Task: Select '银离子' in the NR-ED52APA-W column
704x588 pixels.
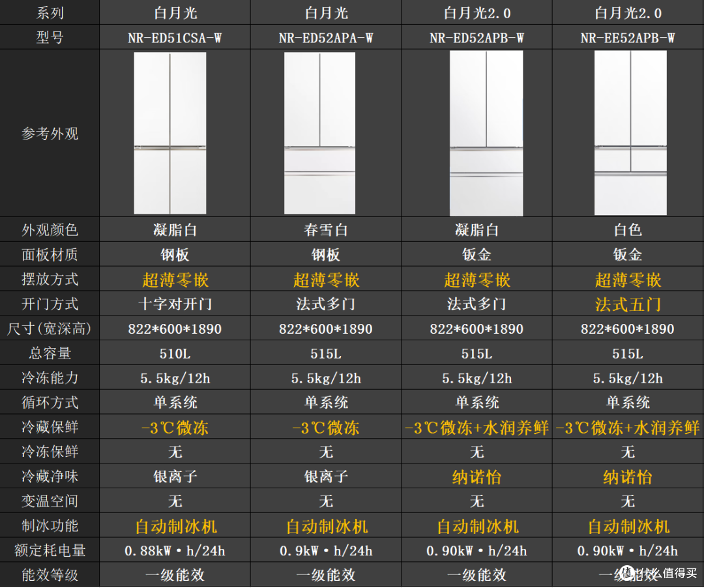Action: click(325, 477)
